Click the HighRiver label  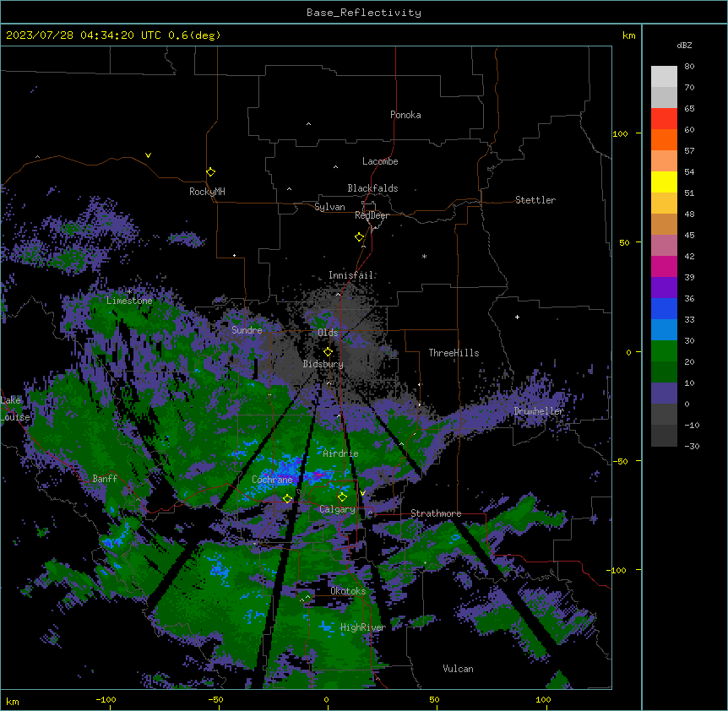(363, 627)
